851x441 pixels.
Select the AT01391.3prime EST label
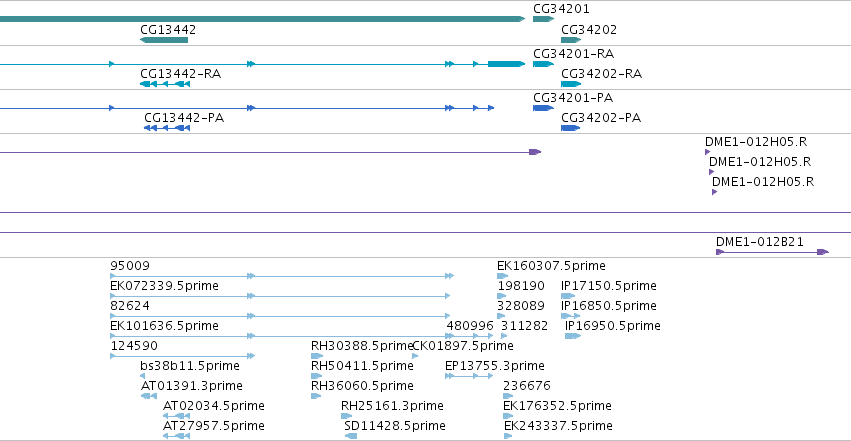coord(192,386)
